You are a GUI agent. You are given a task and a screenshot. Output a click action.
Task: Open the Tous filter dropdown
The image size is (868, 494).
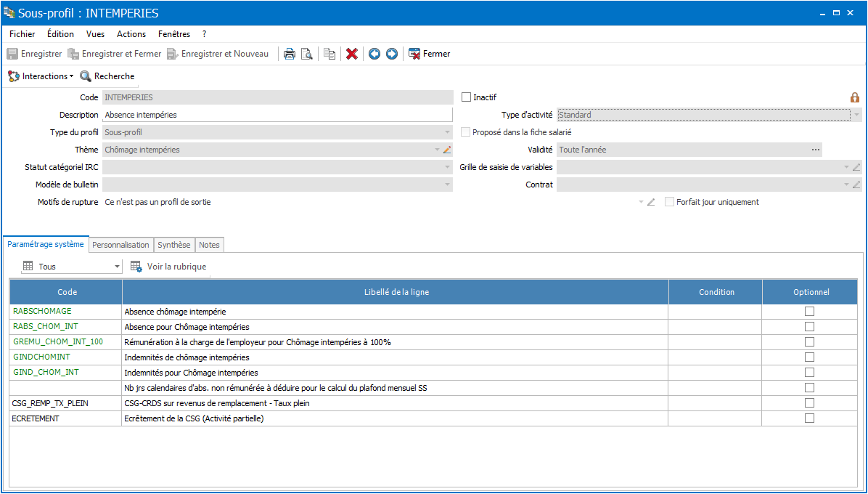117,267
